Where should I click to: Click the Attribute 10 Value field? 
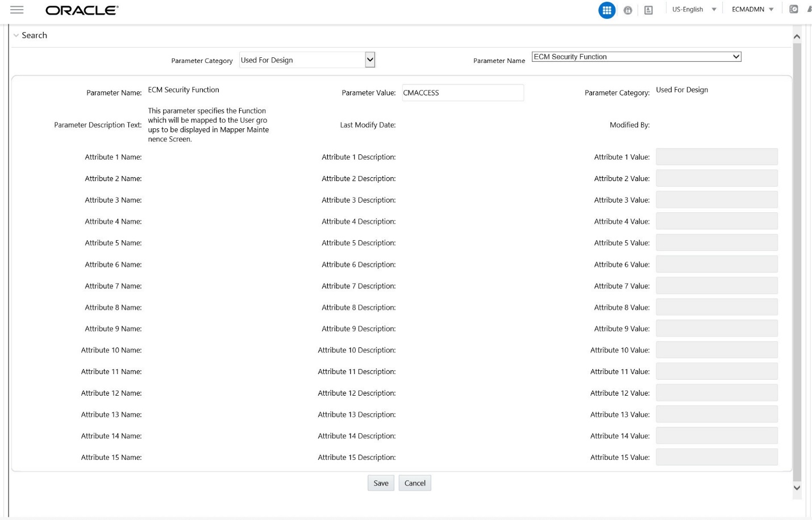[x=717, y=350]
